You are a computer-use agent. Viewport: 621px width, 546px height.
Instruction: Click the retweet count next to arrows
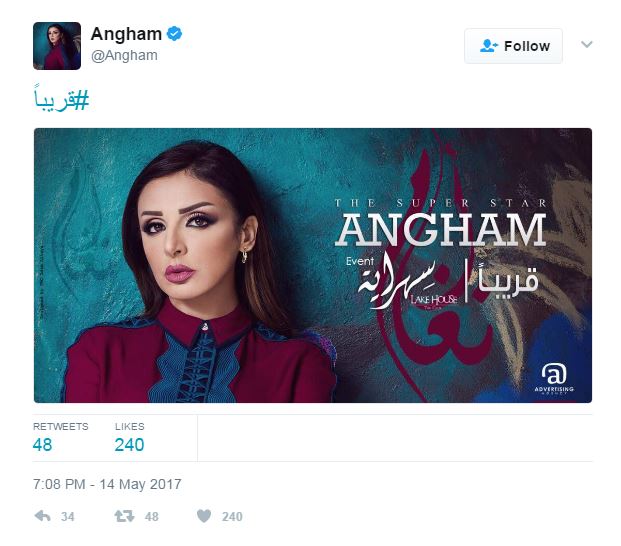152,517
